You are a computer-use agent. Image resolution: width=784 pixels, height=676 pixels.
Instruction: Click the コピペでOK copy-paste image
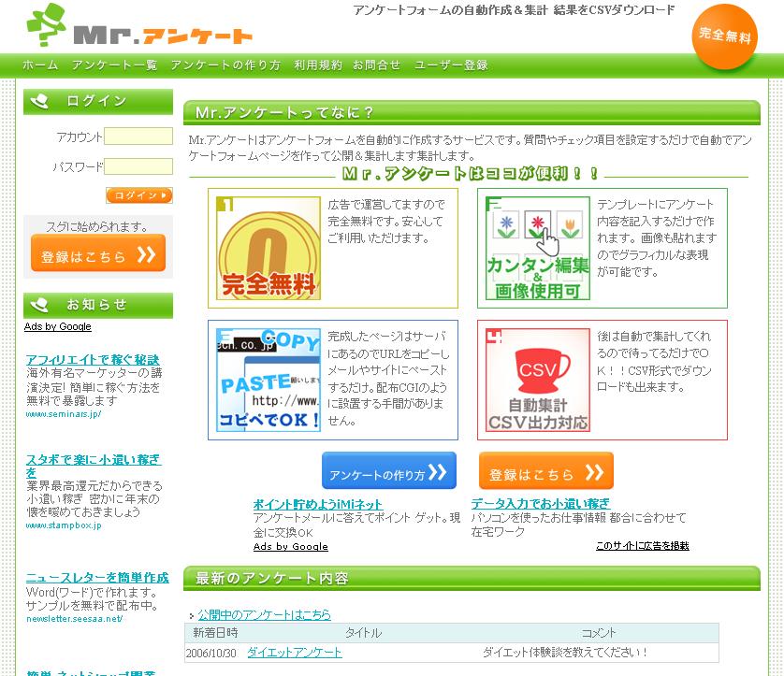269,381
